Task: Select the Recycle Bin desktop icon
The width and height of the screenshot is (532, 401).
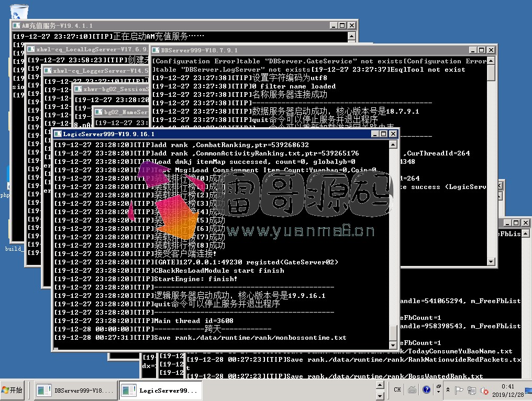Action: point(19,11)
